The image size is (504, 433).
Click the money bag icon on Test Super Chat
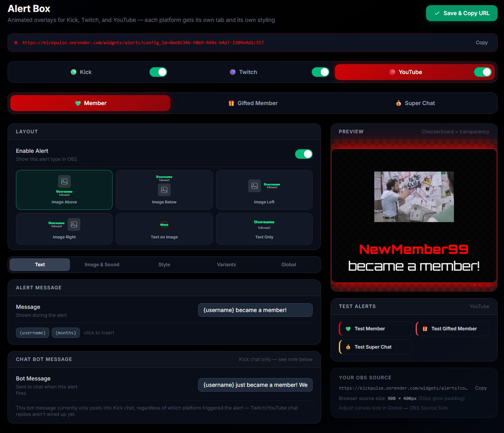pos(348,347)
